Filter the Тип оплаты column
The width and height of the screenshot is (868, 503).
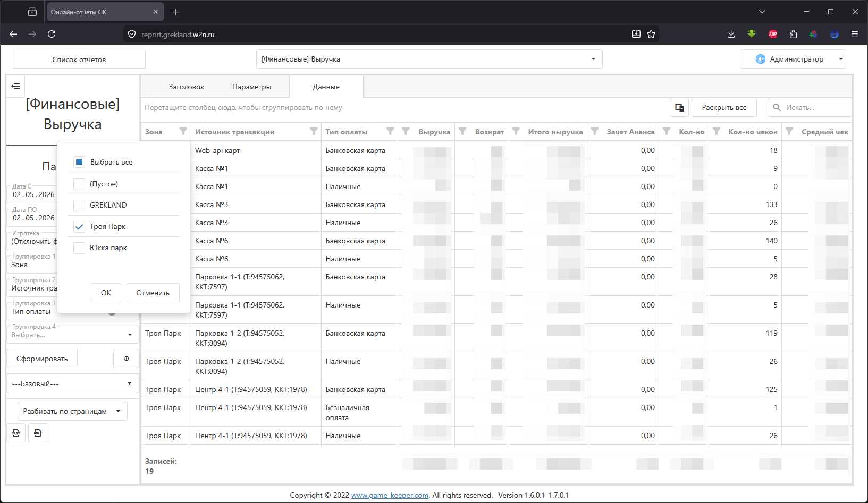(x=390, y=131)
